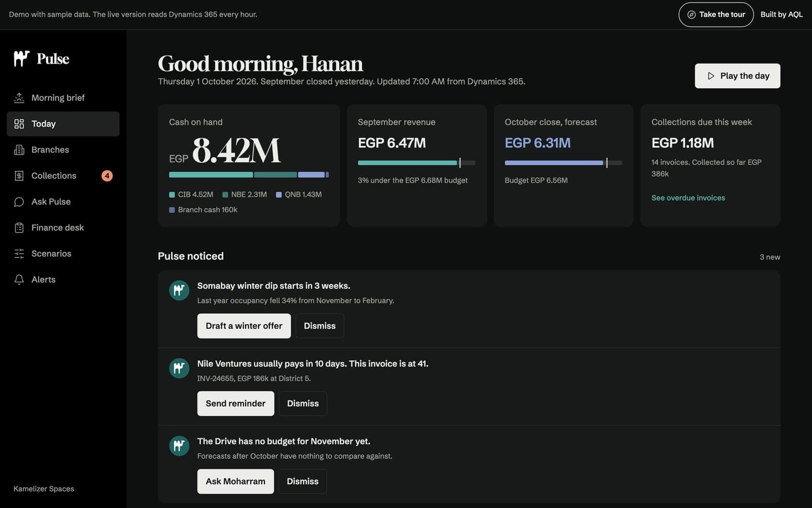Click the Ask Pulse chat bubble icon
Viewport: 812px width, 508px height.
[19, 202]
